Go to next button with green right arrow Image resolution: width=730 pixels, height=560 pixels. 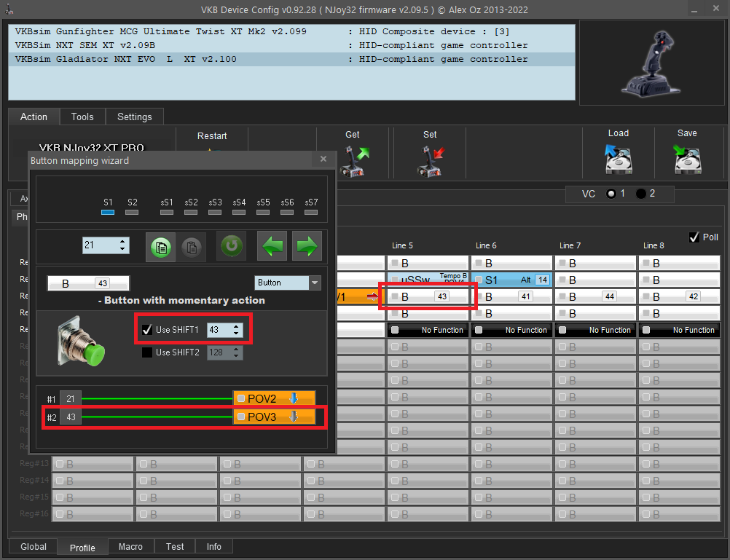click(x=307, y=246)
